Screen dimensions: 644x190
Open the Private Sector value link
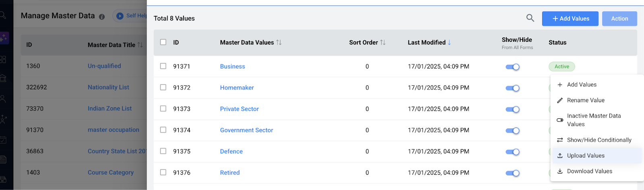239,109
